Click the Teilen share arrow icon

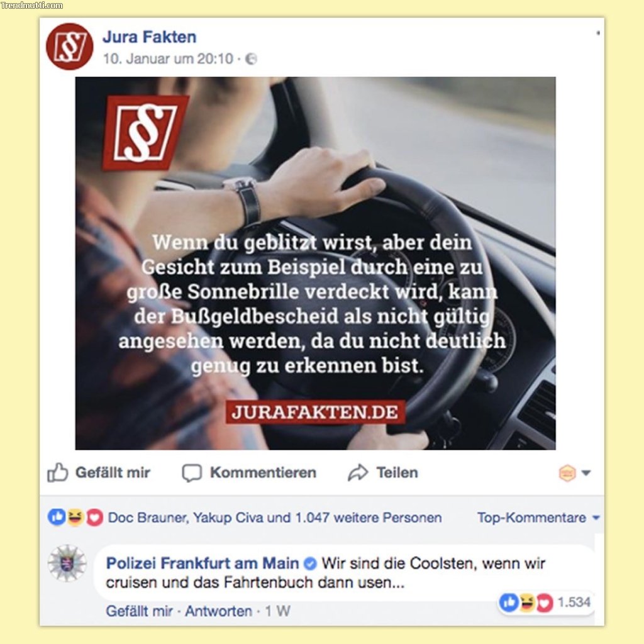(x=358, y=472)
